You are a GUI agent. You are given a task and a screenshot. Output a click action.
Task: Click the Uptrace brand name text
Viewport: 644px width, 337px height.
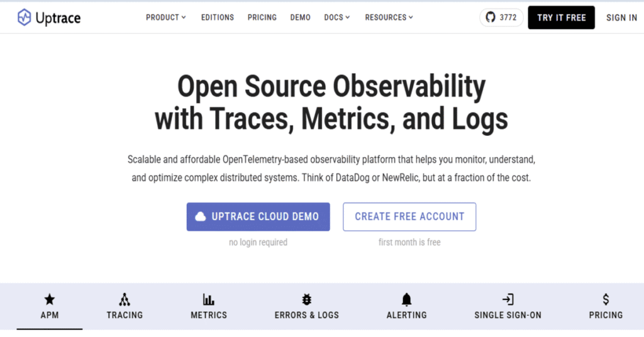58,18
